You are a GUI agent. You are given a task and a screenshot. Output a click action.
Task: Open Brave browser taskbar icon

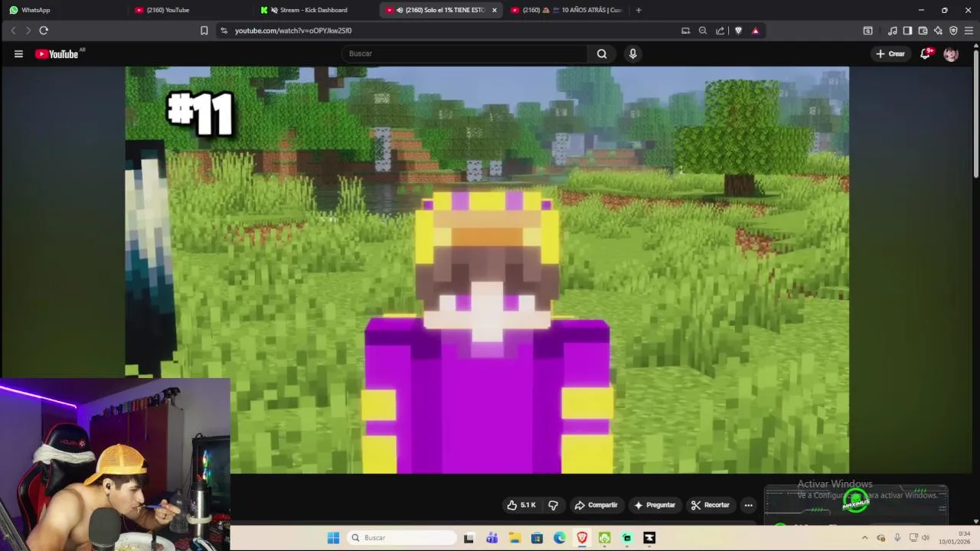[582, 538]
